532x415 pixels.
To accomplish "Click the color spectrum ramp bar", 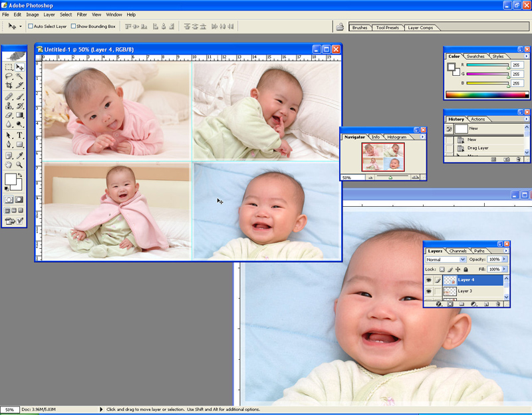I will pos(487,95).
